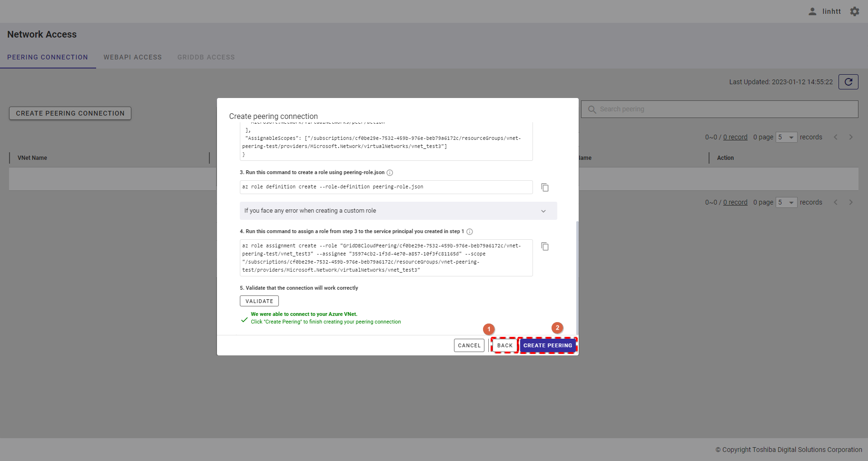Screen dimensions: 868x461
Task: Click info icon beside step 4 heading
Action: (470, 232)
